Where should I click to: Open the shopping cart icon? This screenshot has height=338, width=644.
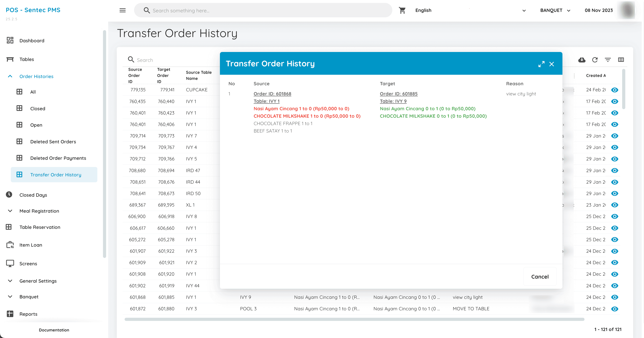(402, 10)
